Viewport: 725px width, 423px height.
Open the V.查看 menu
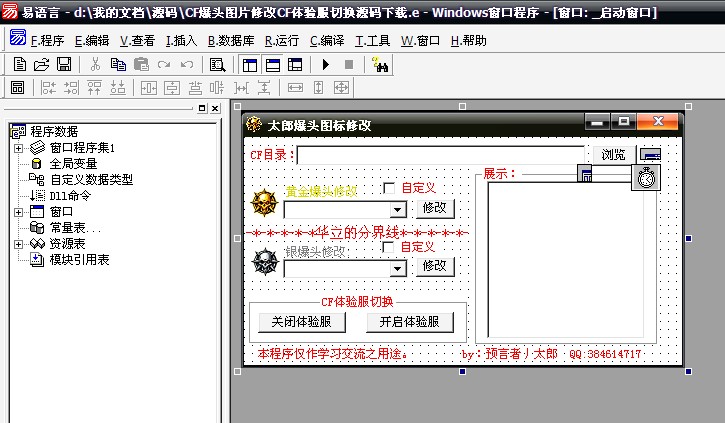coord(137,41)
